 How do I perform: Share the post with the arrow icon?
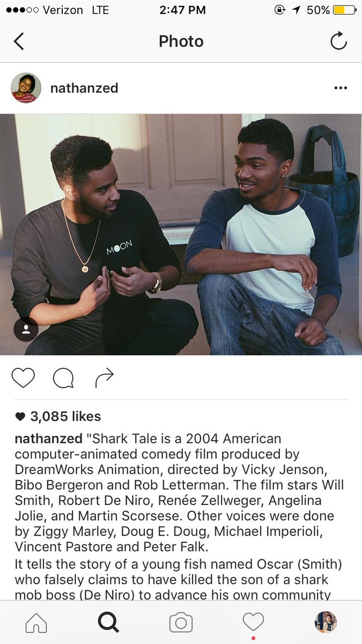point(104,378)
